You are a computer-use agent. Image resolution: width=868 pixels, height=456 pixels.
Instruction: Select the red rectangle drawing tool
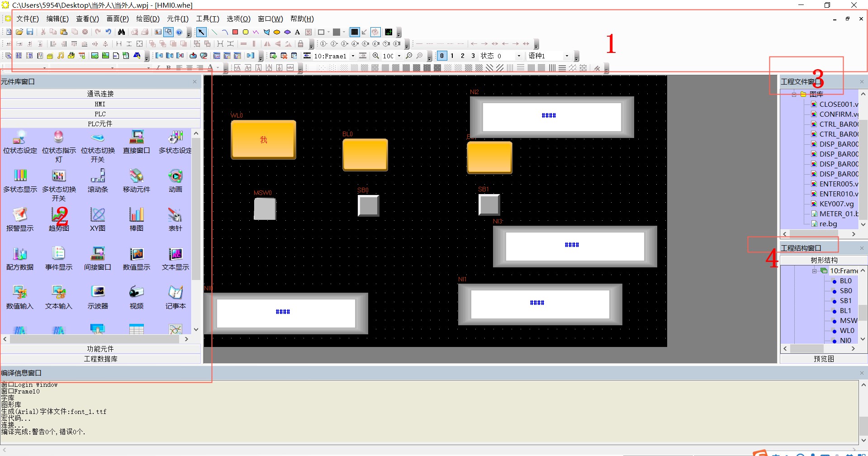tap(235, 32)
